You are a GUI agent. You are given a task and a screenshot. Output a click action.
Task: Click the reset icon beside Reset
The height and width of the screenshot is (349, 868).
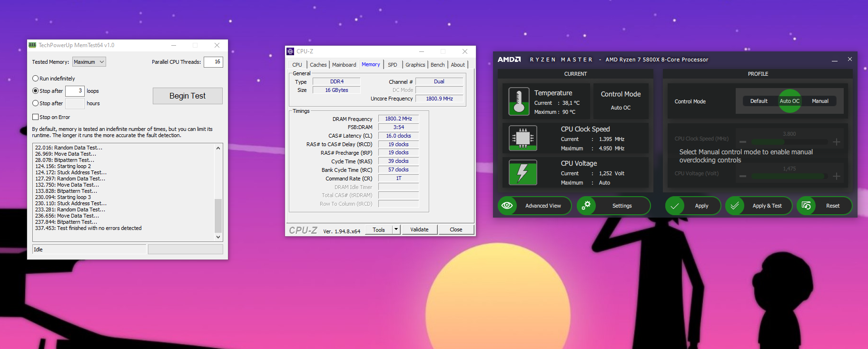[806, 206]
